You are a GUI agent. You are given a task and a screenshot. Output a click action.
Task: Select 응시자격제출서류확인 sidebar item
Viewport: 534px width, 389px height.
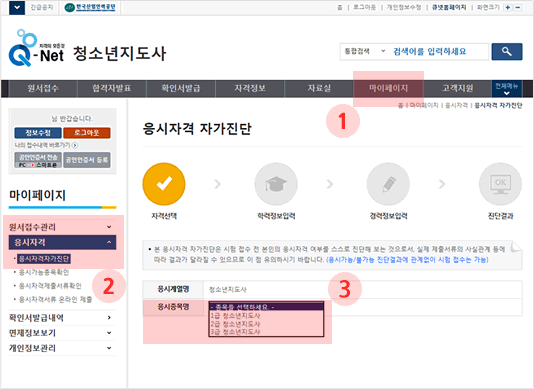click(50, 286)
